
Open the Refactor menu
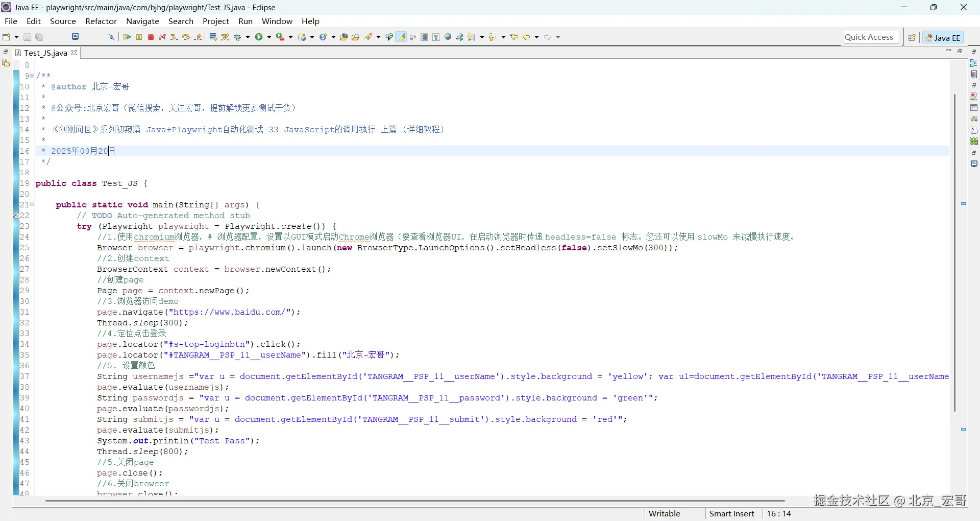101,21
